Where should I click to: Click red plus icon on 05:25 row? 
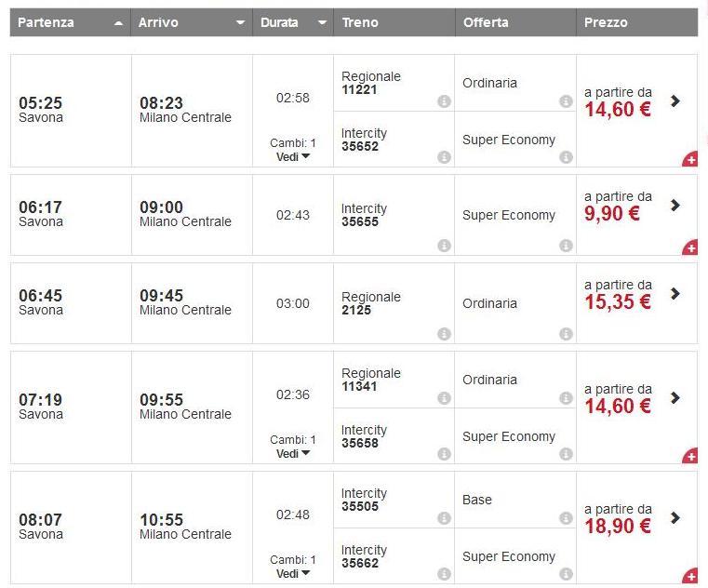tap(690, 160)
